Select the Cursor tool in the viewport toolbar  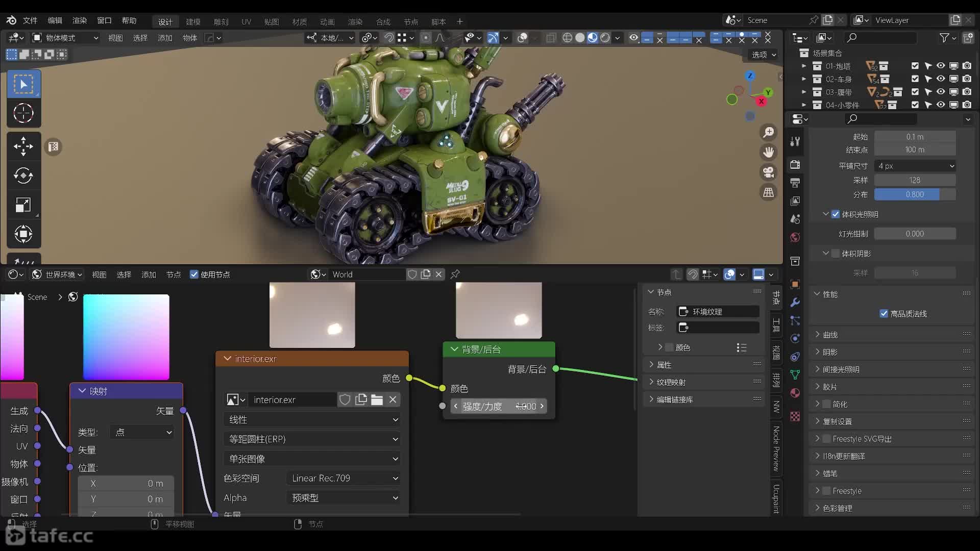(x=23, y=113)
